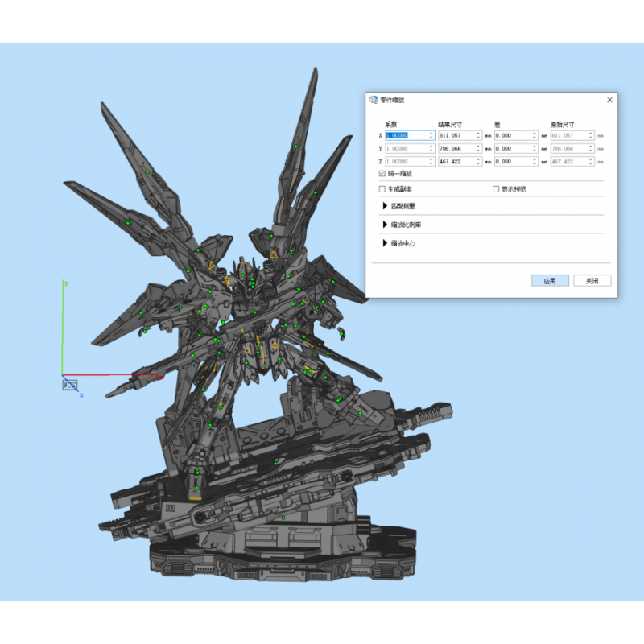Viewport: 644px width, 644px height.
Task: Focus the X 系数 factor input field
Action: [410, 135]
